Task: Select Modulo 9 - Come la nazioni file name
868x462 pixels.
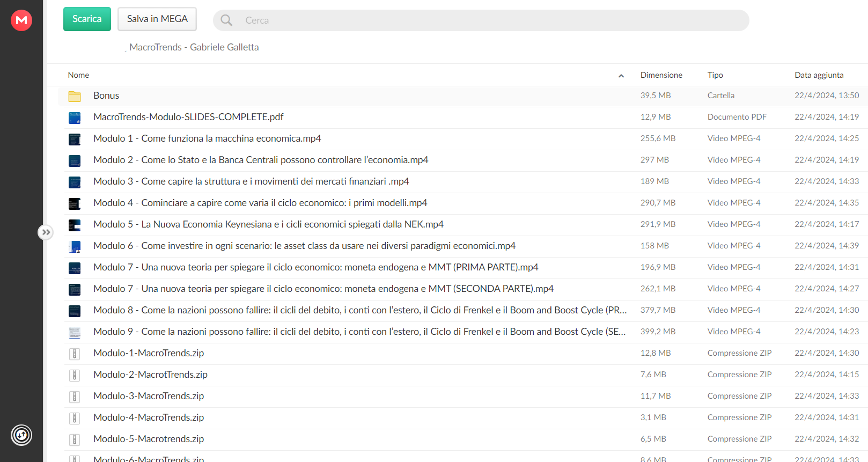Action: point(359,332)
